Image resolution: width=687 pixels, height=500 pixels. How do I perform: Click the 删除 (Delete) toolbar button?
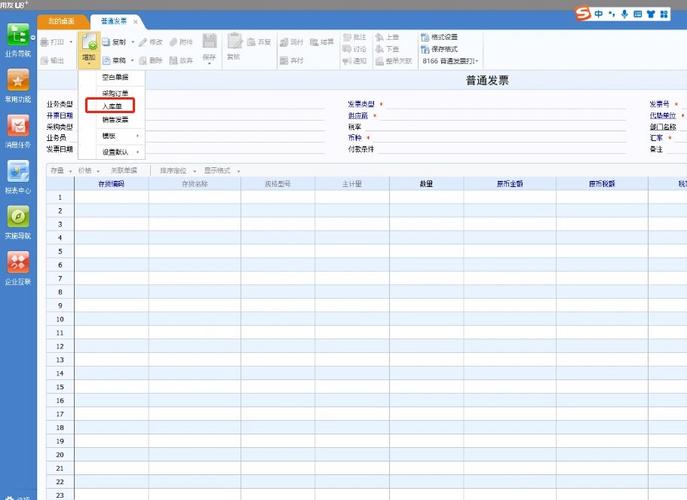[151, 60]
